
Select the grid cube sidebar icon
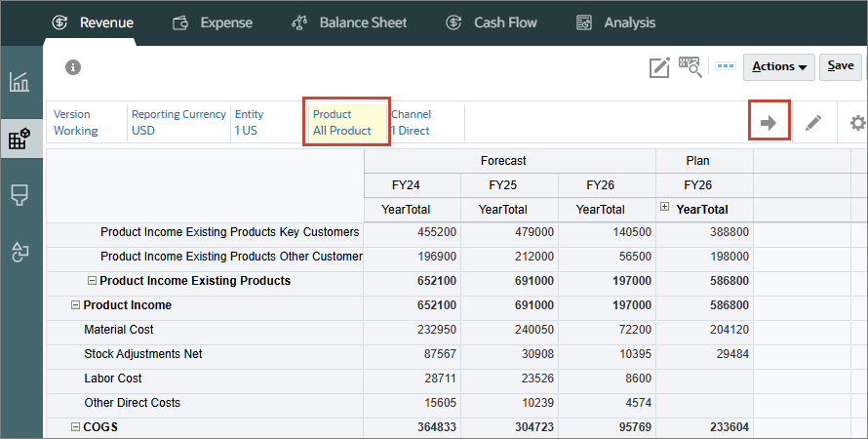(x=20, y=139)
